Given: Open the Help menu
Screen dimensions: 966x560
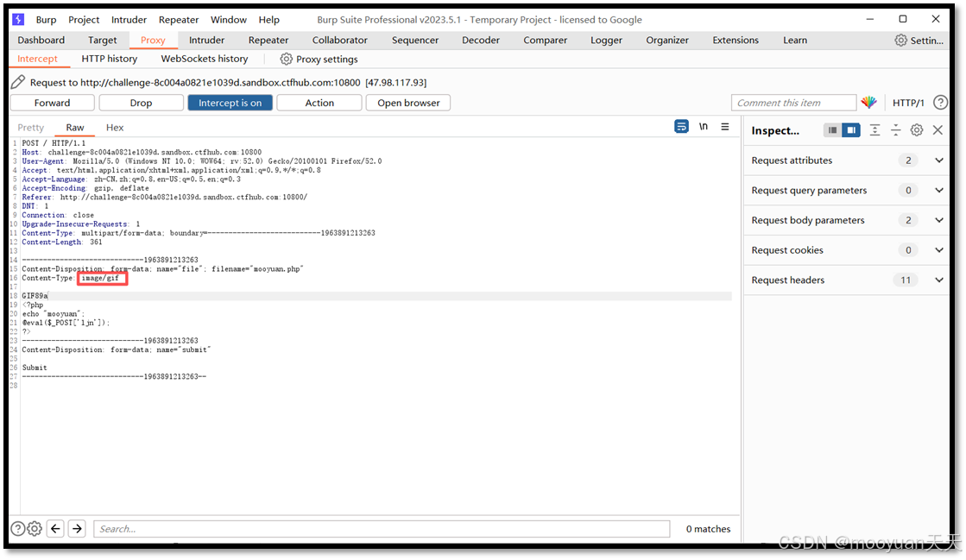Looking at the screenshot, I should click(x=268, y=20).
